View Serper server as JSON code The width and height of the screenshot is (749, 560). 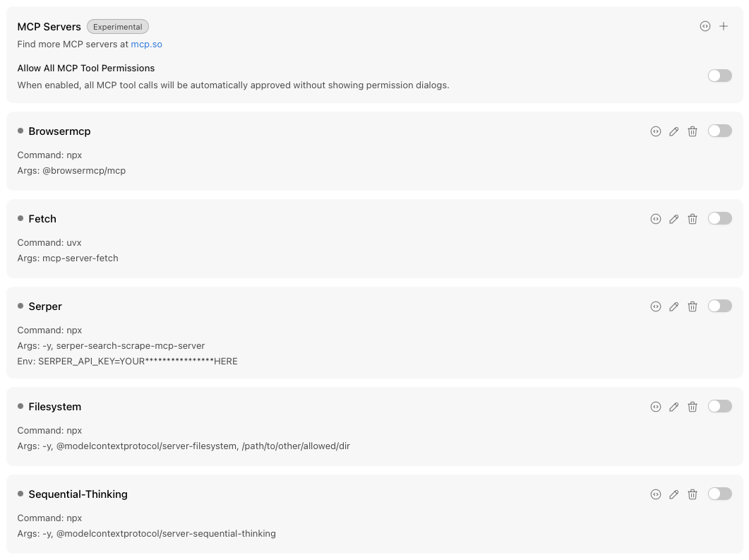656,306
